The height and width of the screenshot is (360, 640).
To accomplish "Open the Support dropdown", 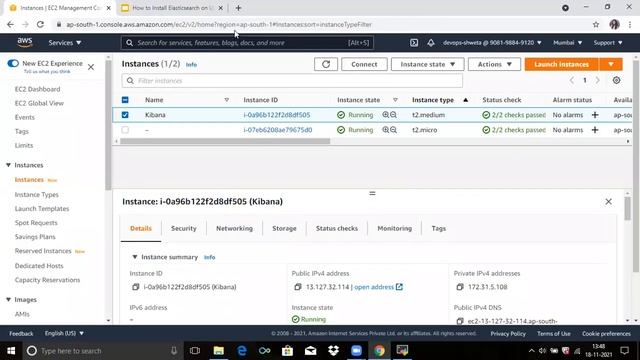I will click(x=608, y=42).
